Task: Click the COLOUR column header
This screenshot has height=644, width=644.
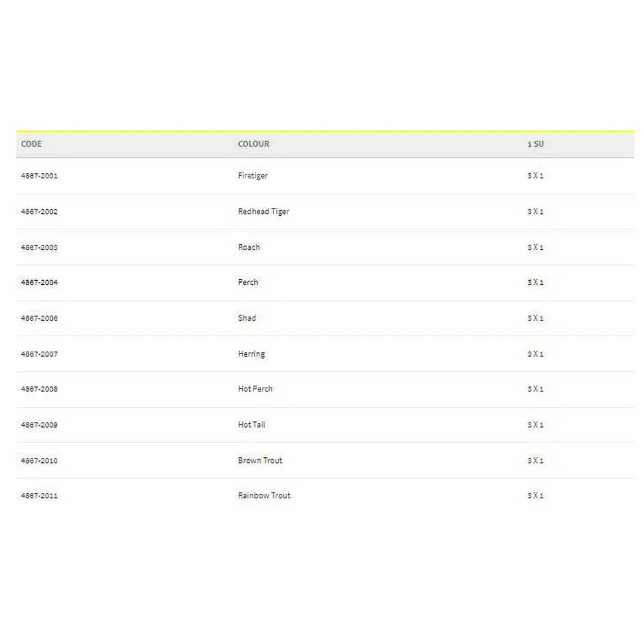Action: (254, 144)
